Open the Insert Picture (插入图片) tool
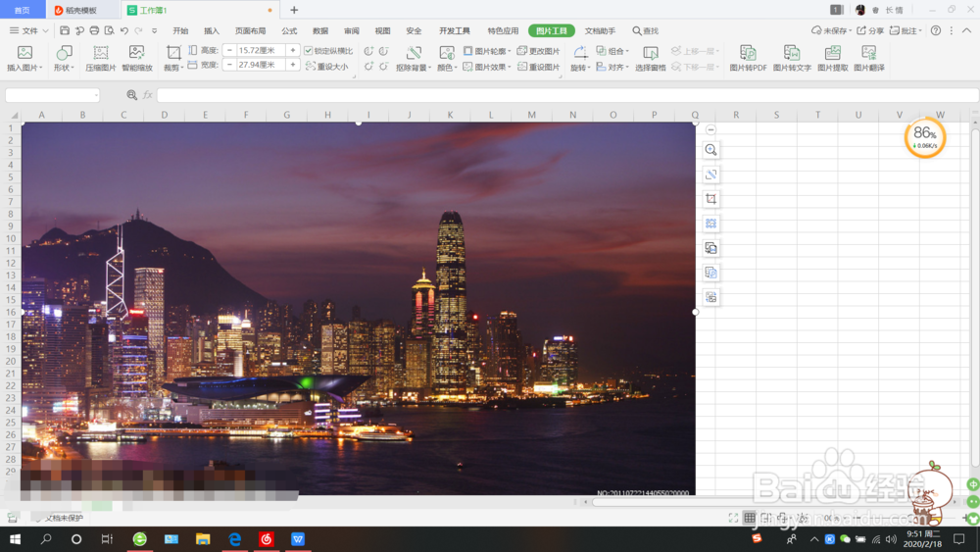The width and height of the screenshot is (980, 552). pyautogui.click(x=24, y=58)
